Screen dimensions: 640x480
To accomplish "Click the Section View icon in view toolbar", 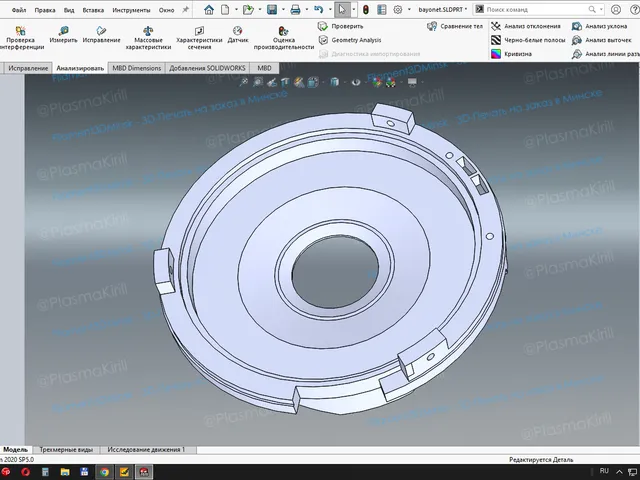I will (285, 82).
